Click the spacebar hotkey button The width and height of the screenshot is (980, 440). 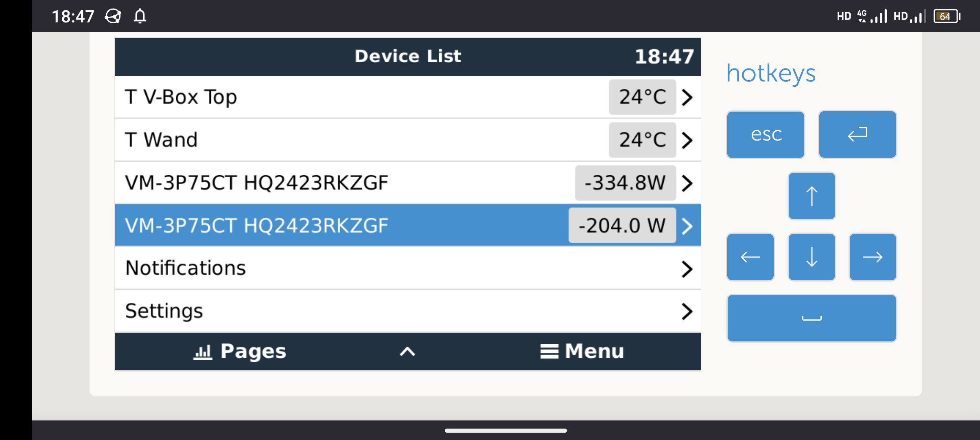tap(812, 318)
